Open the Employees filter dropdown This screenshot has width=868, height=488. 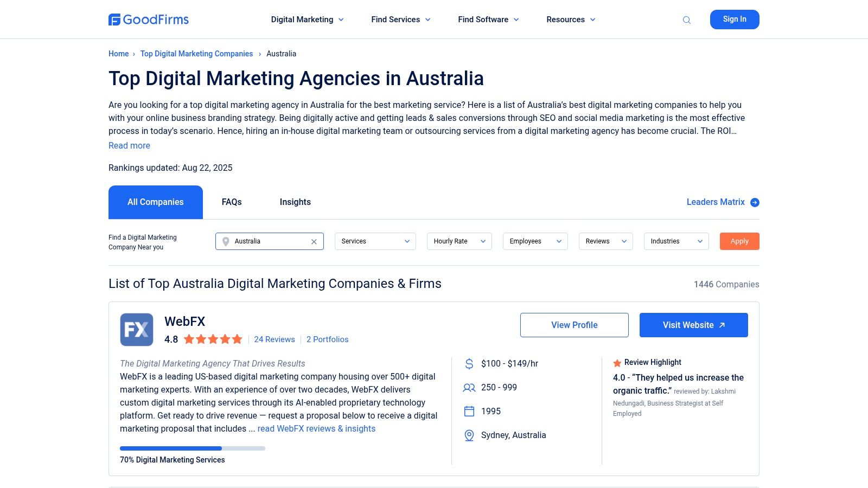point(535,241)
